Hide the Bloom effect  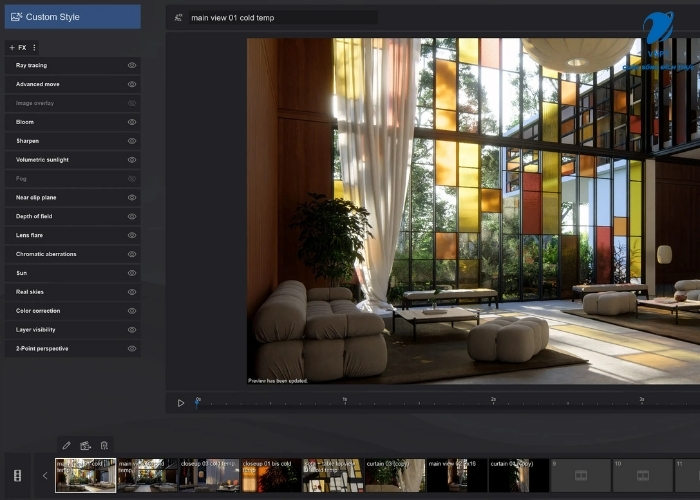click(132, 122)
